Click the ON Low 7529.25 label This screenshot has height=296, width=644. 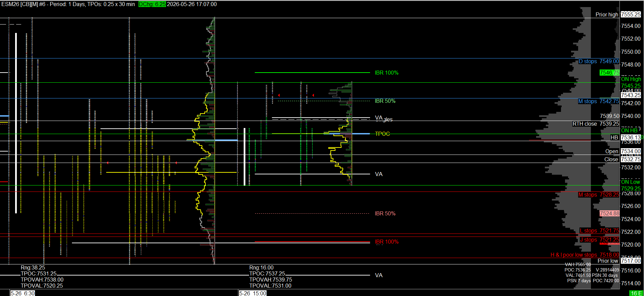click(x=631, y=185)
